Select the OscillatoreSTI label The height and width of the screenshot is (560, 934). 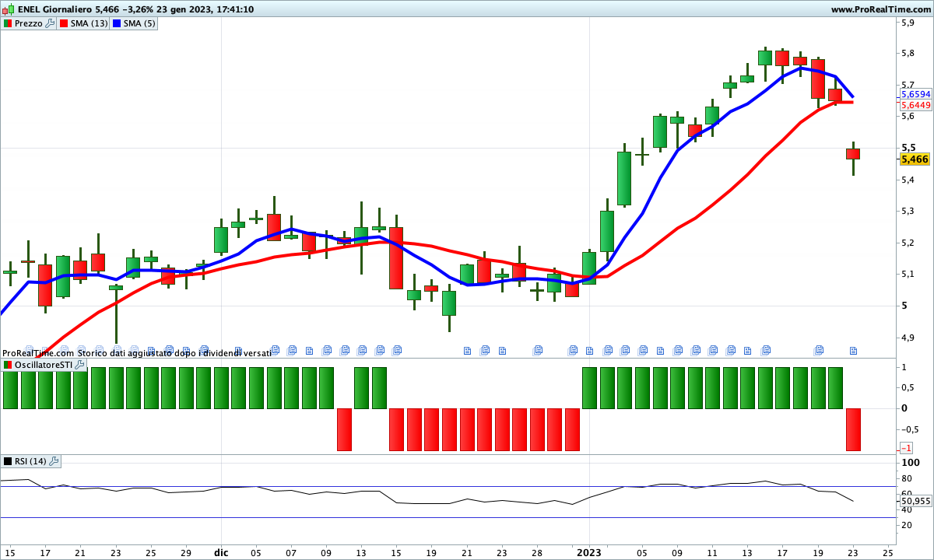click(x=44, y=365)
